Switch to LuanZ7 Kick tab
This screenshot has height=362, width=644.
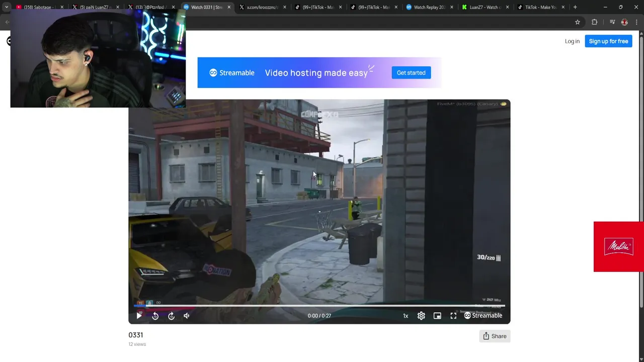[485, 7]
